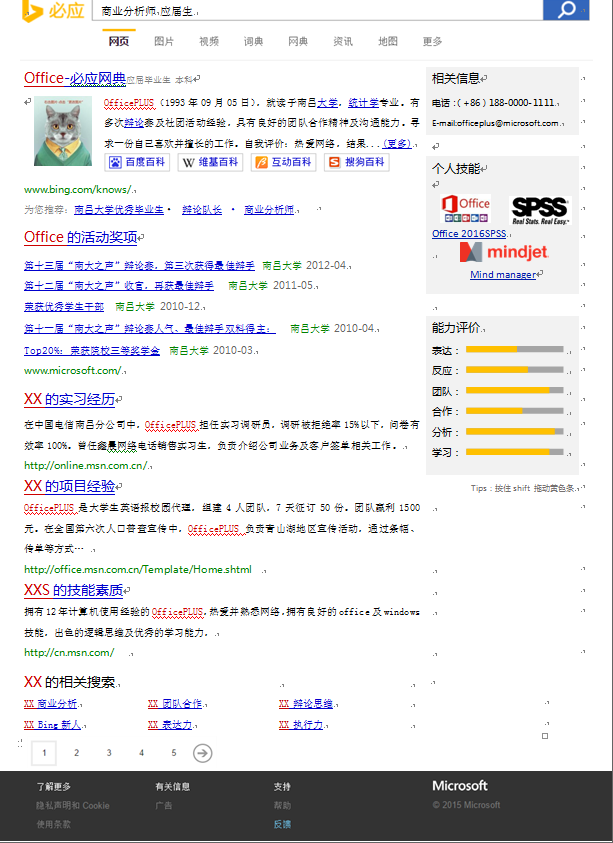Viewport: 613px width, 843px height.
Task: Open the 使用条款 footer link
Action: click(53, 824)
